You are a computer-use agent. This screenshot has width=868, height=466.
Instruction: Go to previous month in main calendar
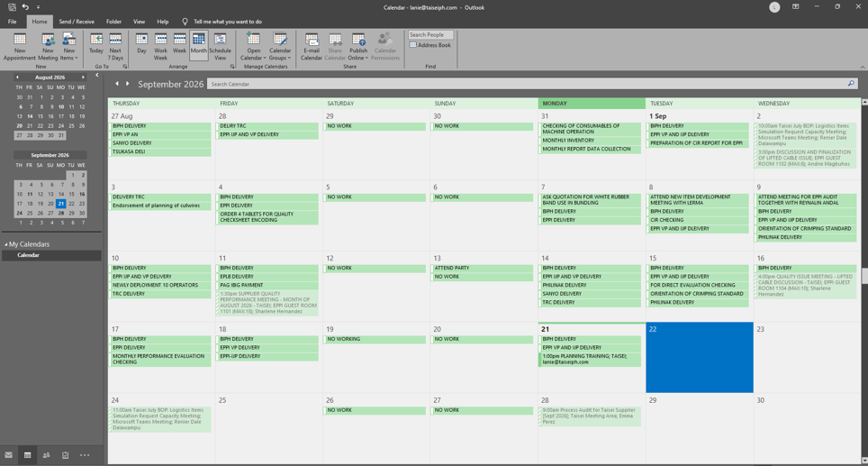click(x=117, y=84)
